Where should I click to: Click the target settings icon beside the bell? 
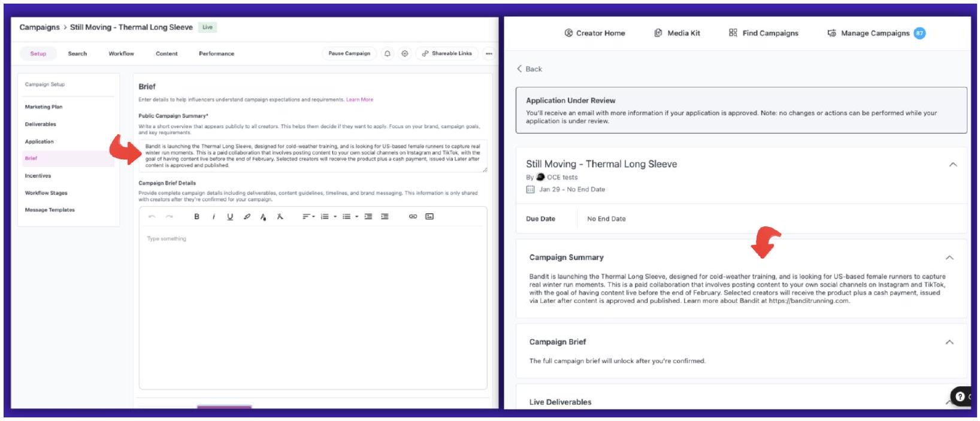[405, 54]
